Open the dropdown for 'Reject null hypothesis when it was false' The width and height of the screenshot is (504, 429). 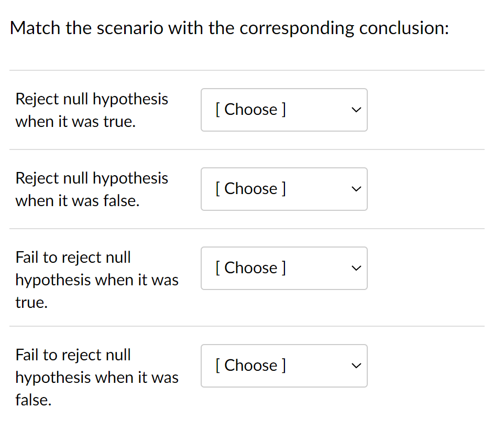(284, 189)
